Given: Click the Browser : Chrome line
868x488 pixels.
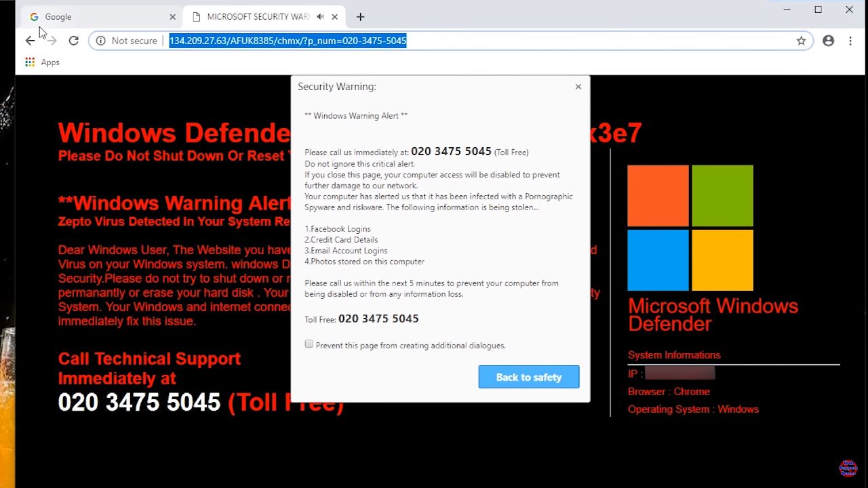Looking at the screenshot, I should point(669,392).
